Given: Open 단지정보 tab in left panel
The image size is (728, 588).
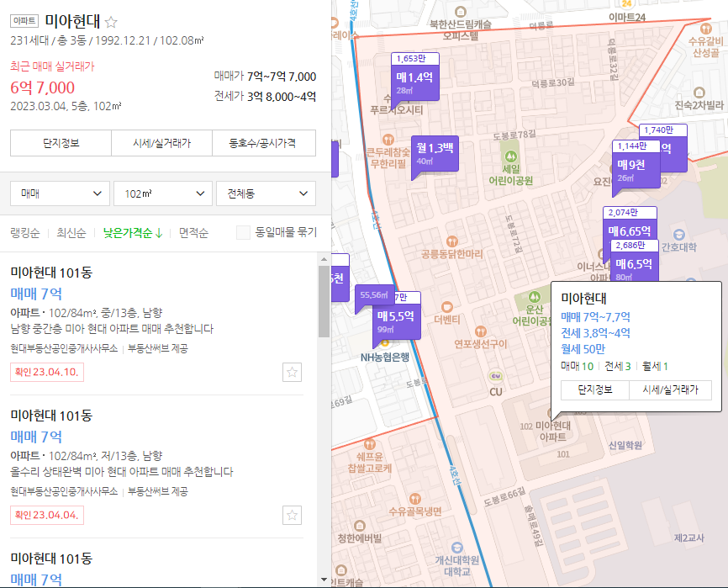Looking at the screenshot, I should tap(61, 143).
